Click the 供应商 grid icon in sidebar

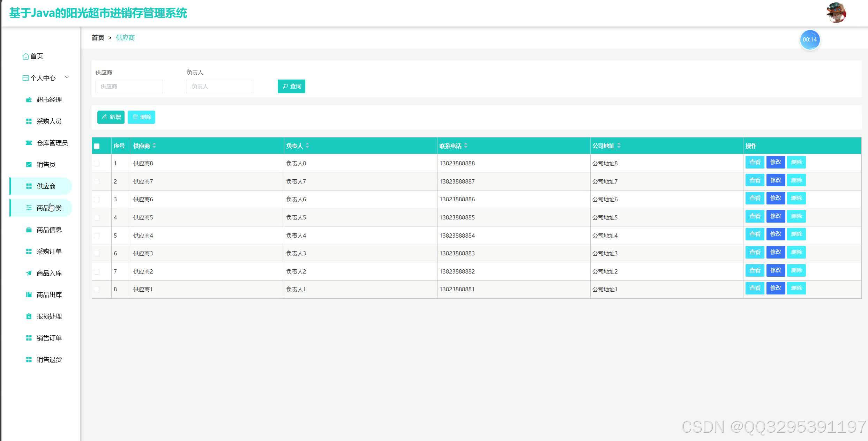pyautogui.click(x=29, y=186)
